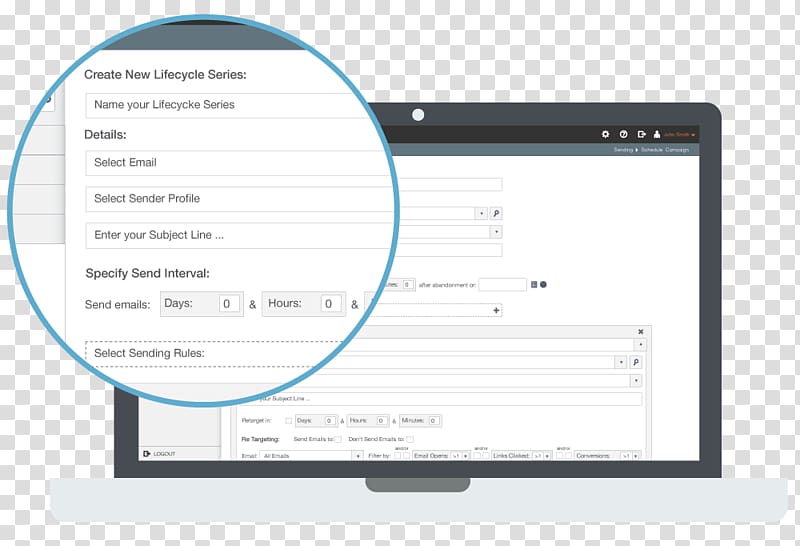Open the '>1' dropdown next to Conversions
This screenshot has width=800, height=546.
(630, 456)
